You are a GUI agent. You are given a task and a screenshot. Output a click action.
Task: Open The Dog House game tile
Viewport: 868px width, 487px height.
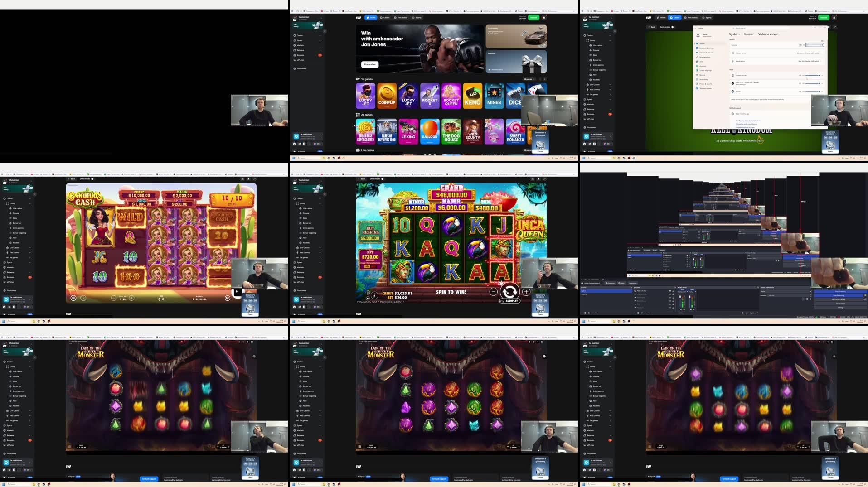pos(451,131)
